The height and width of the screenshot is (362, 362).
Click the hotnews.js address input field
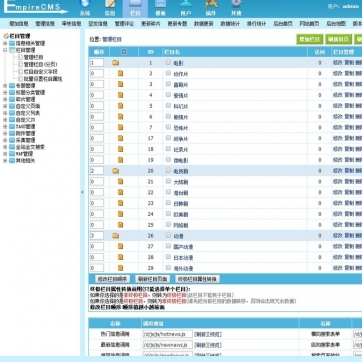tap(168, 334)
